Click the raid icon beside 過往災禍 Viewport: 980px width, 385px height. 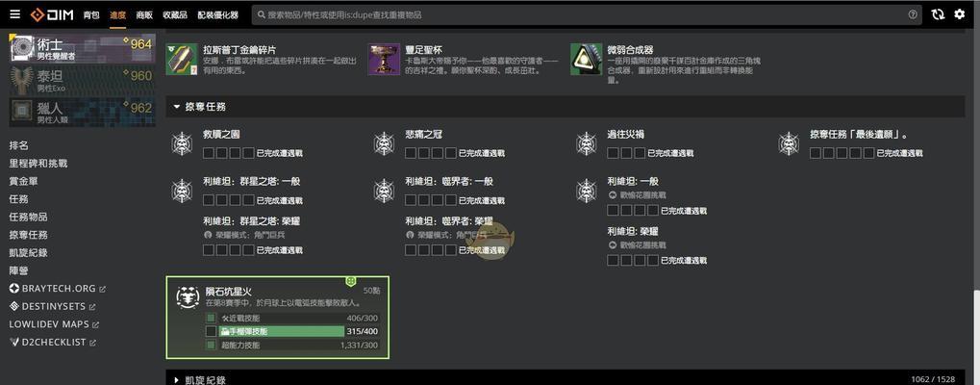point(587,143)
